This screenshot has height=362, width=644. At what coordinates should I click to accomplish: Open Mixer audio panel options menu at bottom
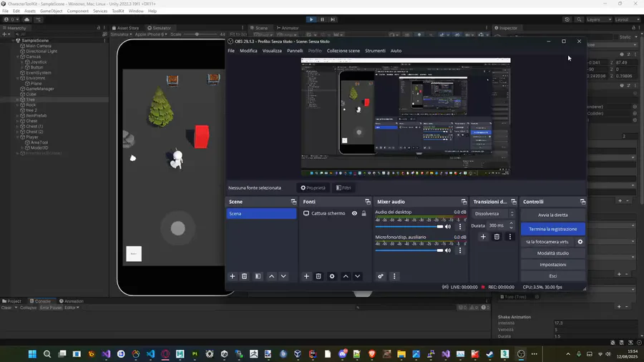(394, 276)
